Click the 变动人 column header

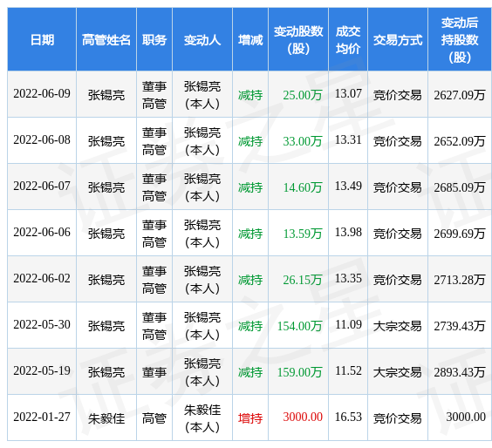202,40
